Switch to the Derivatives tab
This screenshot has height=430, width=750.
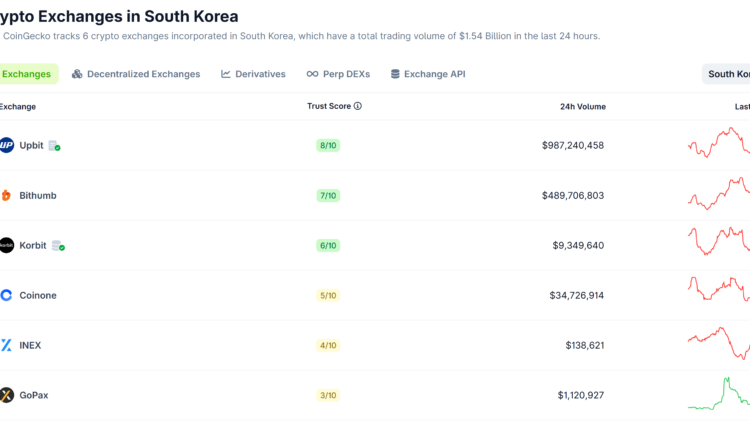tap(253, 74)
